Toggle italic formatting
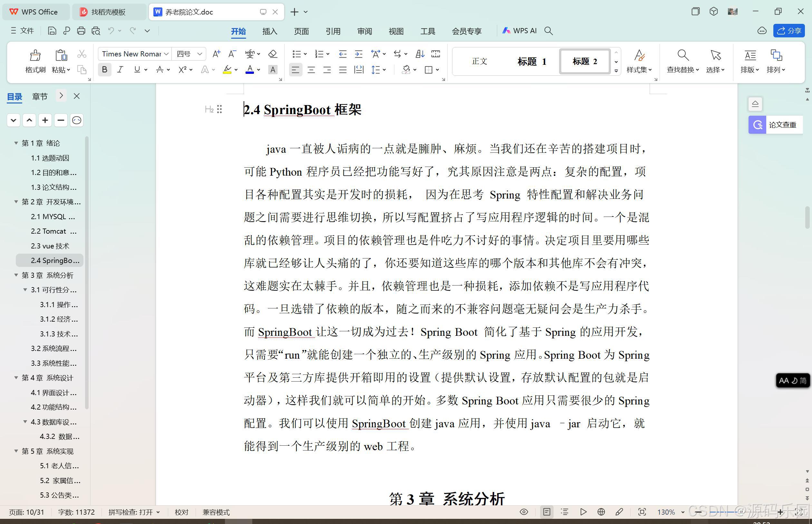Screen dimensions: 812x524 click(120, 70)
